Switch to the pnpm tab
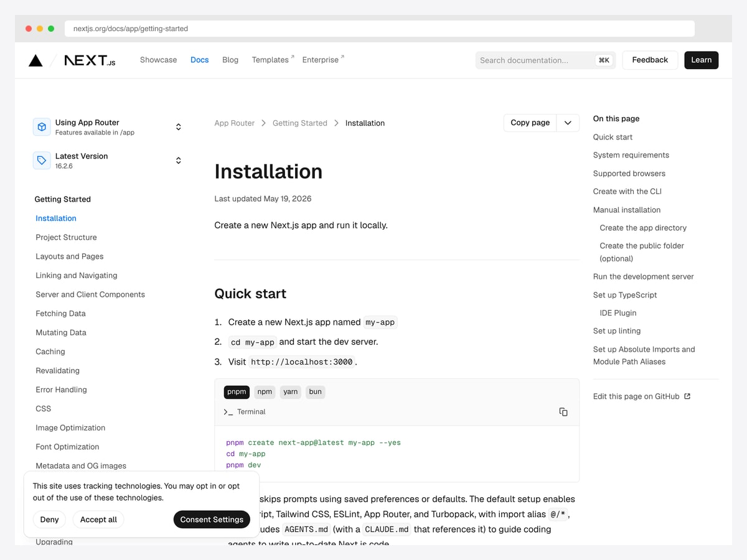The width and height of the screenshot is (747, 560). 237,392
